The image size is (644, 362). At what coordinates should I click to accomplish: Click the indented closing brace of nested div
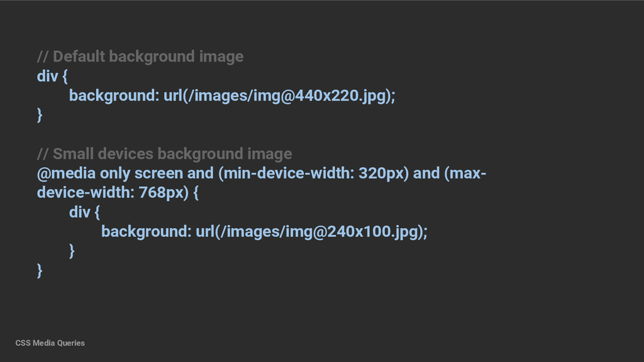point(72,251)
